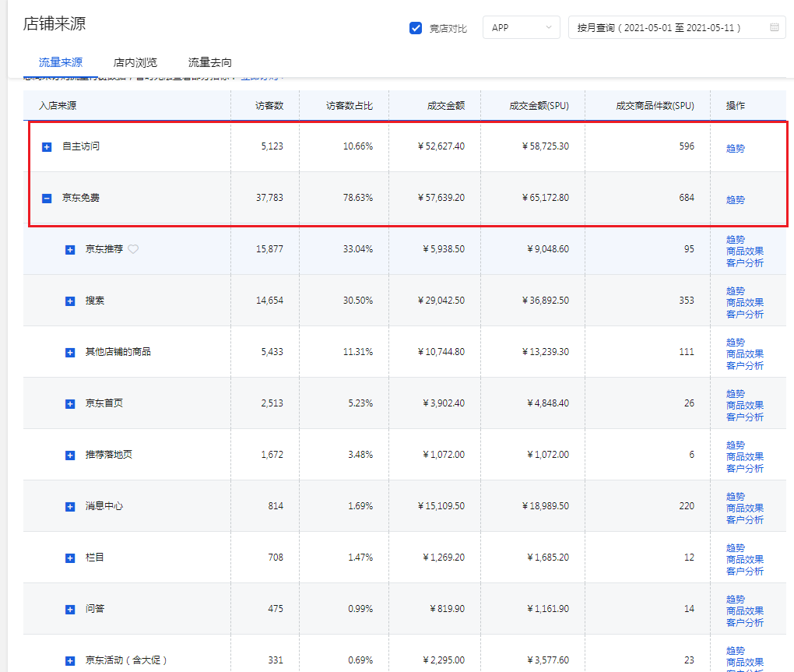Viewport: 794px width, 672px height.
Task: Open 客户分析 for 栏目 row
Action: [745, 572]
